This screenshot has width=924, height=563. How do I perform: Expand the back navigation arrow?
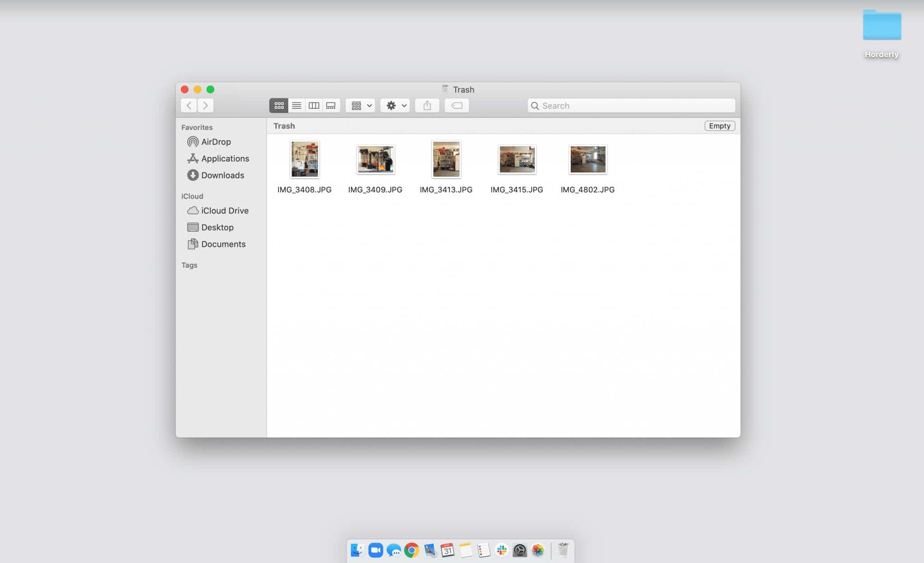tap(189, 105)
